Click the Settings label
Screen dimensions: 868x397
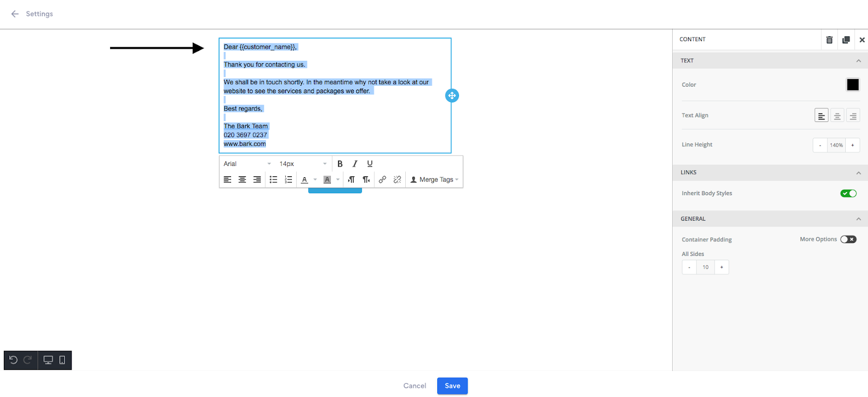(x=40, y=14)
